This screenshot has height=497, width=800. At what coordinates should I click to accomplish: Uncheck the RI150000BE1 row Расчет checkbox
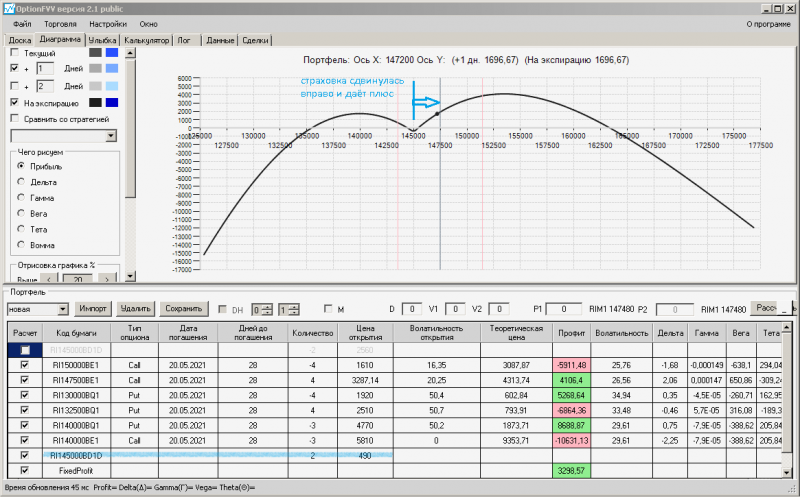[x=26, y=367]
